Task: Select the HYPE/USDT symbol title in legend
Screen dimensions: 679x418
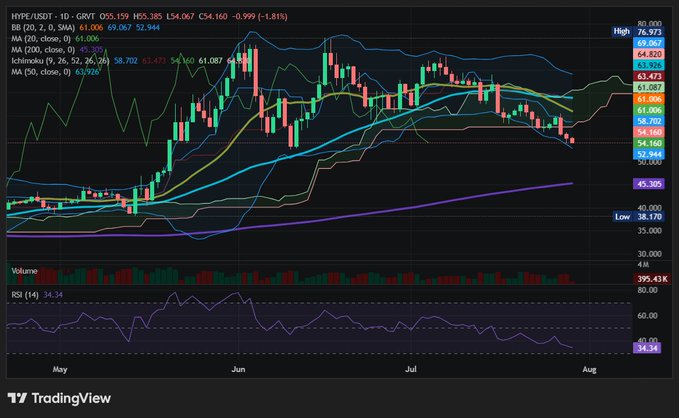Action: pos(32,16)
